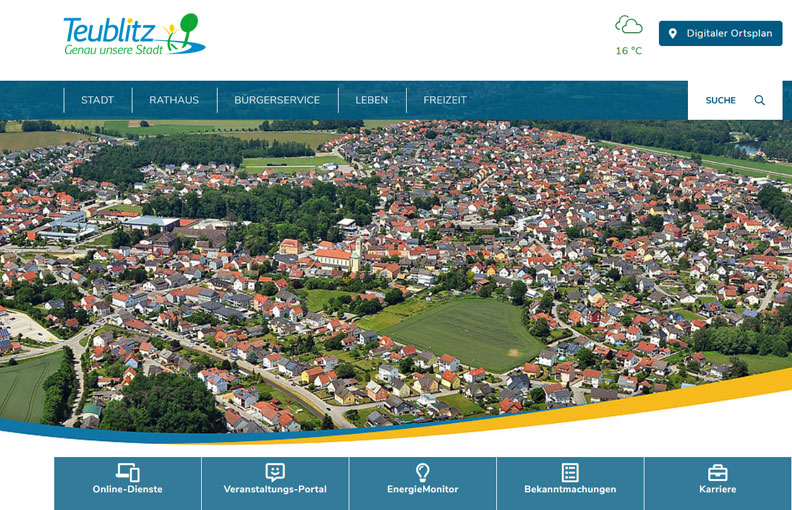The width and height of the screenshot is (792, 510).
Task: Click into the Suche search field
Action: tap(721, 101)
